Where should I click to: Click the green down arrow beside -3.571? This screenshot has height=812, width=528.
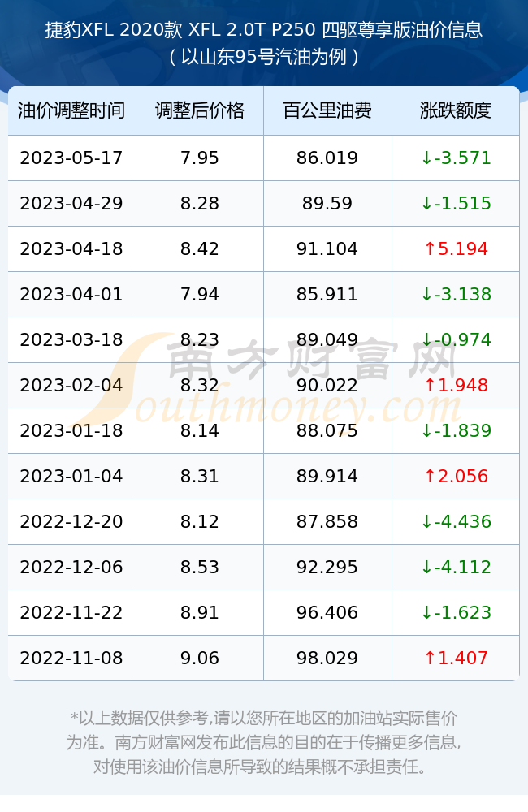426,158
